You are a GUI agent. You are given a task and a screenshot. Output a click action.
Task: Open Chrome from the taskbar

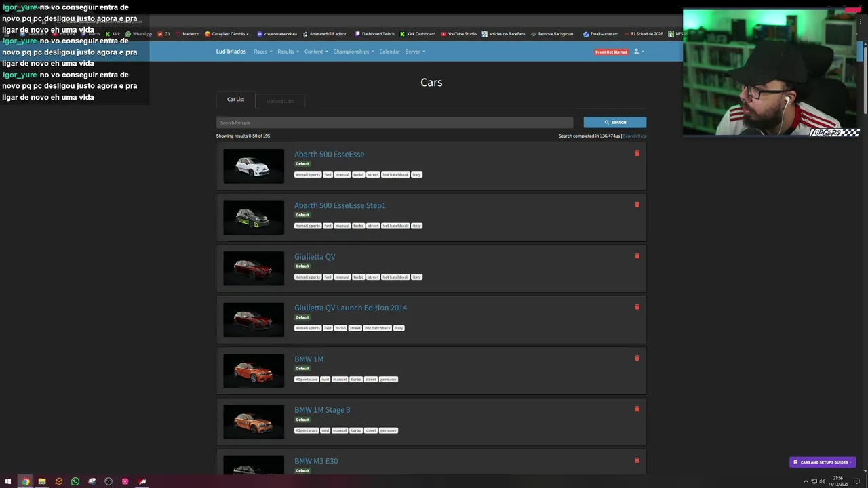[x=25, y=481]
